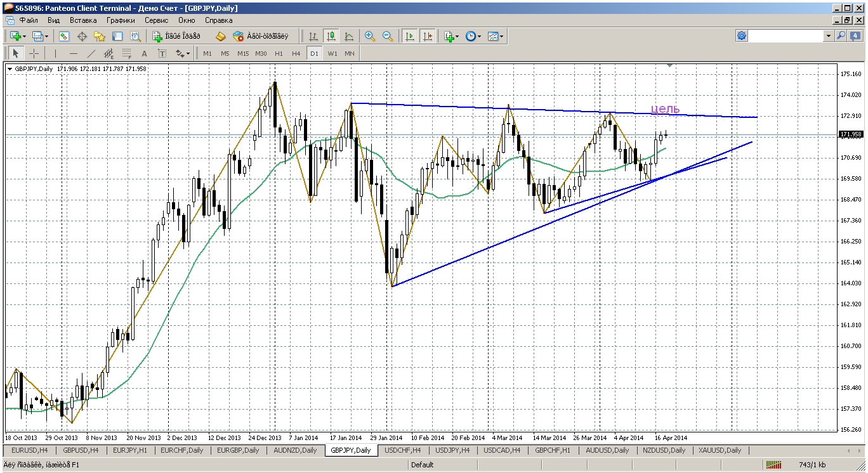Viewport: 868px width, 473px height.
Task: Click the magnifier search button
Action: click(x=841, y=36)
